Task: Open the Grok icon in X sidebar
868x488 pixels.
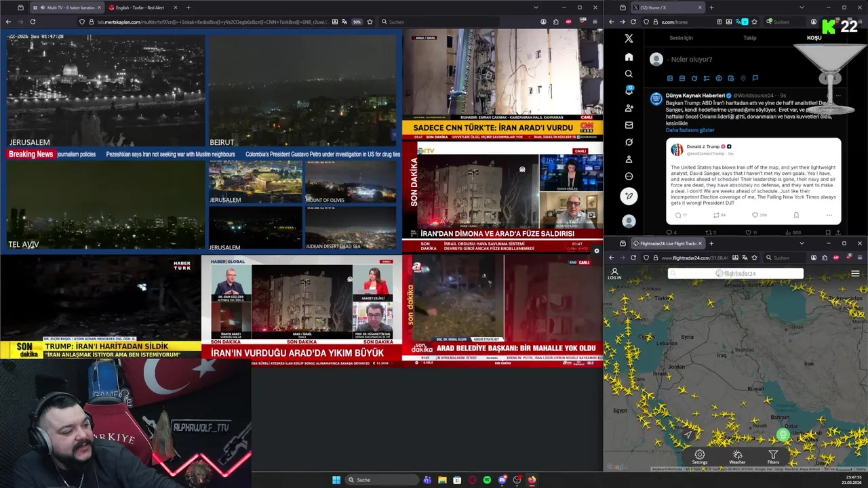Action: tap(629, 142)
